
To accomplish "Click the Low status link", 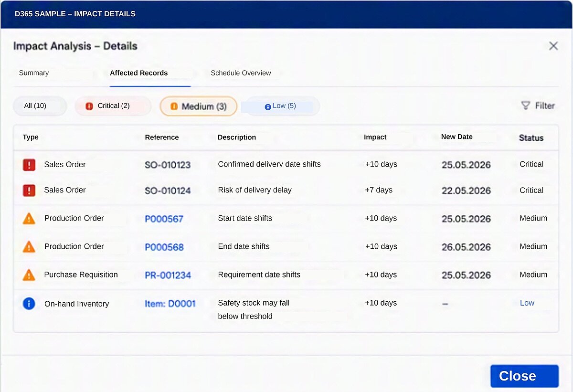I will click(x=527, y=303).
